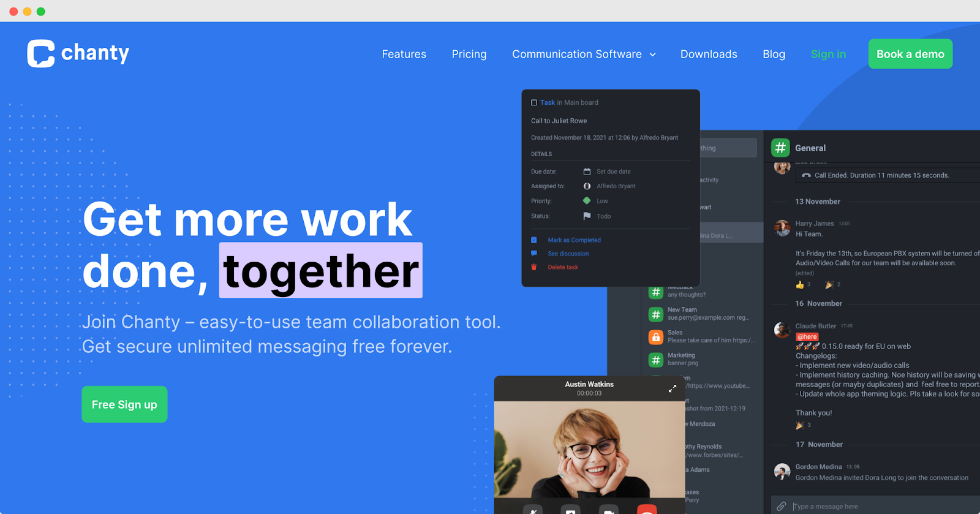
Task: Open the New Team channel hash icon
Action: (x=656, y=314)
